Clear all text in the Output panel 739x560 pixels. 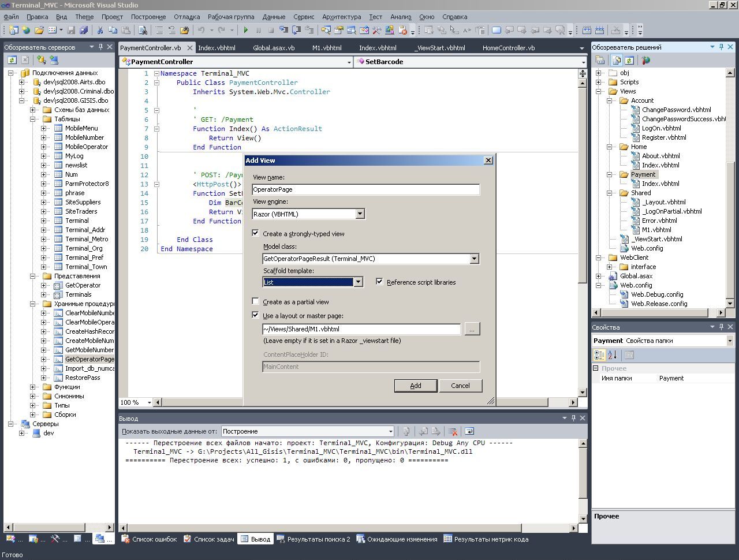click(x=453, y=431)
